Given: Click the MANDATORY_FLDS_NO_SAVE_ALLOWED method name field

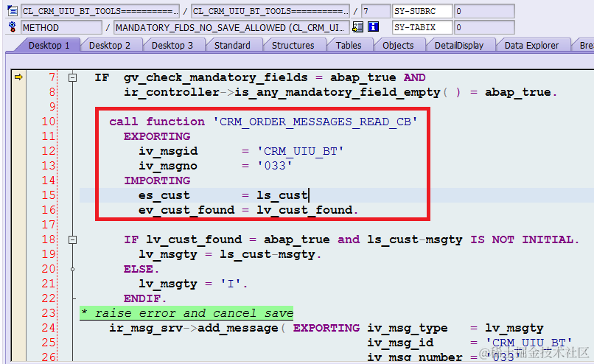Looking at the screenshot, I should (x=231, y=27).
